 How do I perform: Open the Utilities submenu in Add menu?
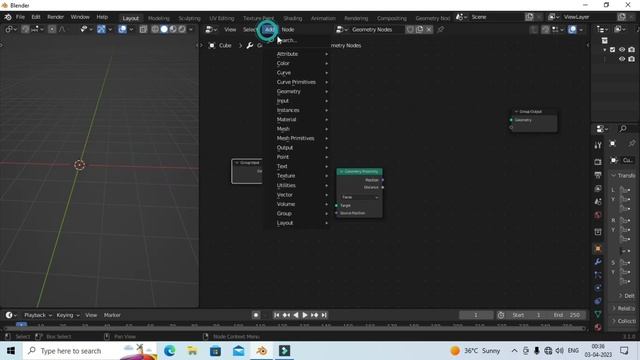click(x=302, y=185)
